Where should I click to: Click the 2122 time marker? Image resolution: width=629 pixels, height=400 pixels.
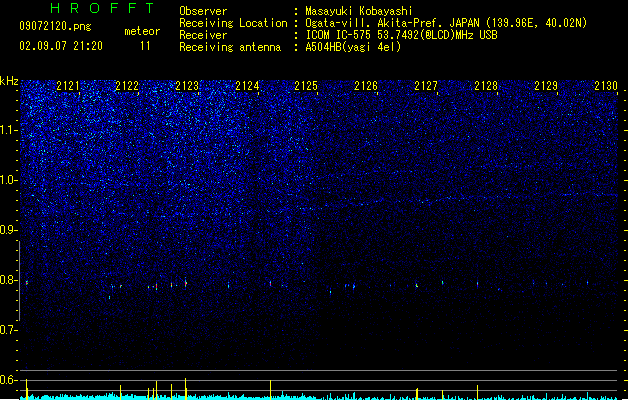coord(127,86)
